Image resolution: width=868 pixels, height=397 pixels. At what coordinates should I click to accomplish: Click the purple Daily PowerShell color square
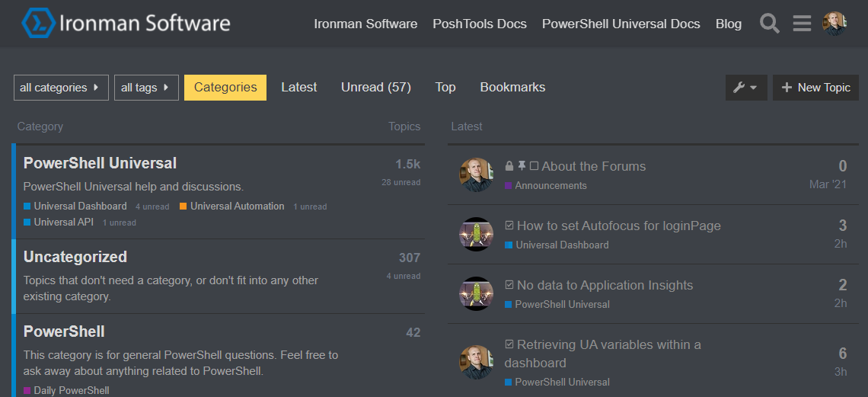pos(27,391)
